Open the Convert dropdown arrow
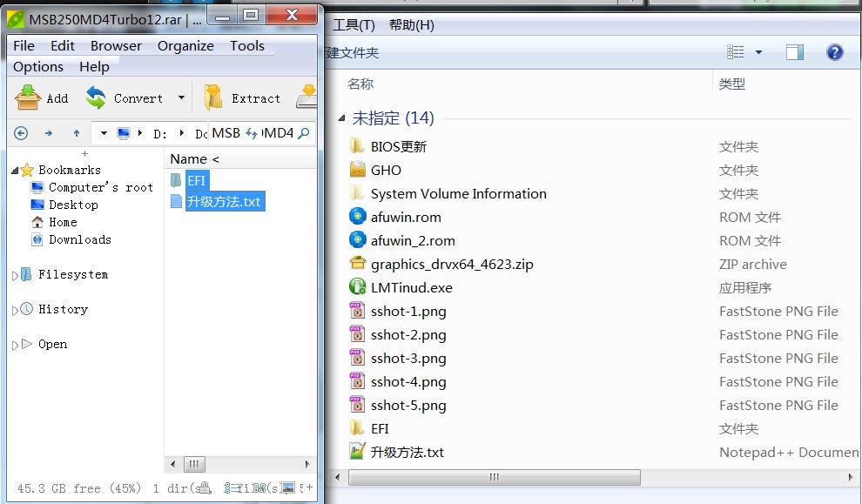The image size is (862, 504). coord(181,97)
